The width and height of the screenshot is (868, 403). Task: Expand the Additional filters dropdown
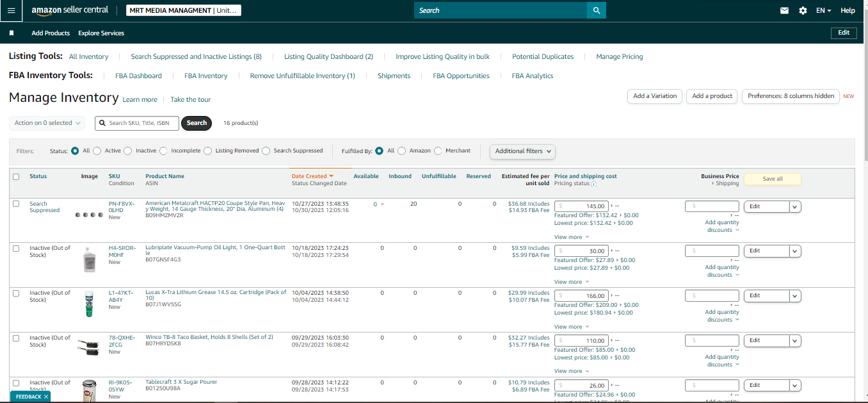click(522, 151)
